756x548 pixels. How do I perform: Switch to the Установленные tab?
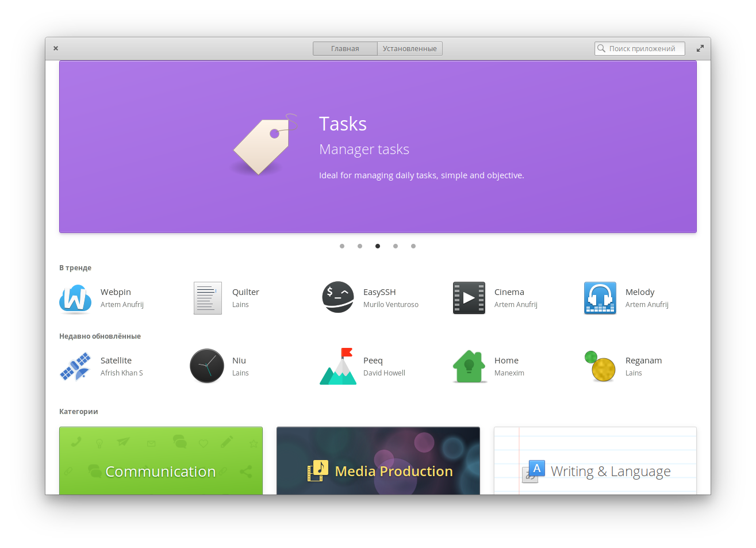[x=409, y=48]
